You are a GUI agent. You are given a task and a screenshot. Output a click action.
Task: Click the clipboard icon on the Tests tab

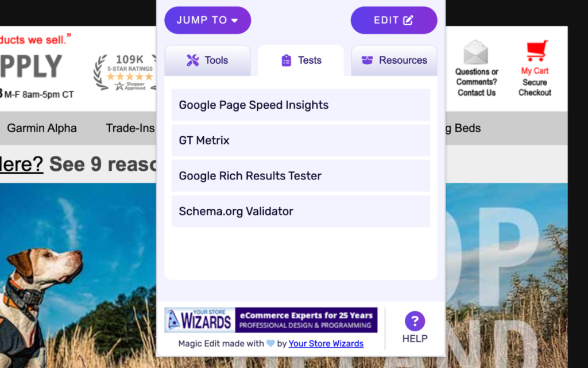[286, 60]
